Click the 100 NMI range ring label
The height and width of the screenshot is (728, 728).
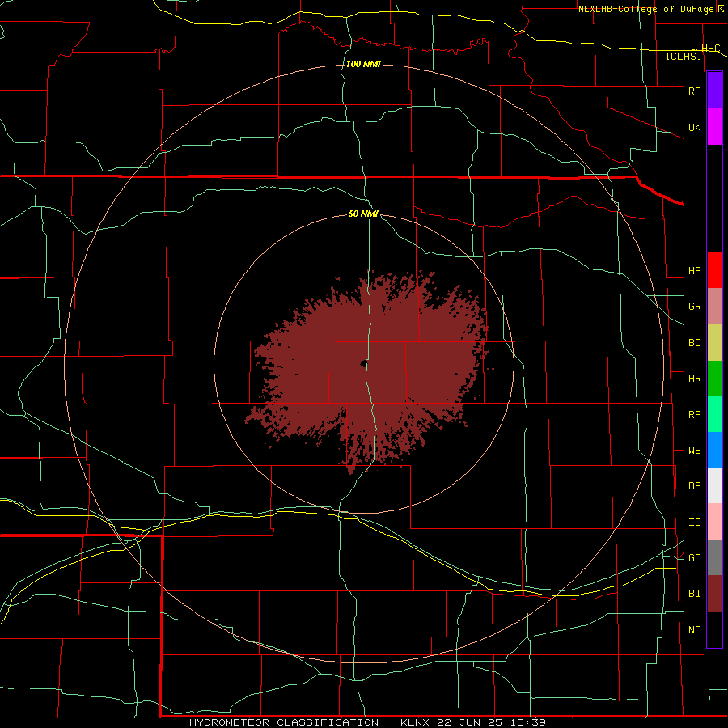tap(363, 64)
